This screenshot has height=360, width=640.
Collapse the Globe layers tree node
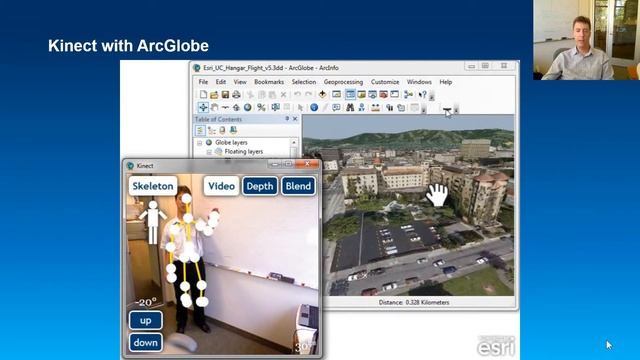click(x=200, y=143)
